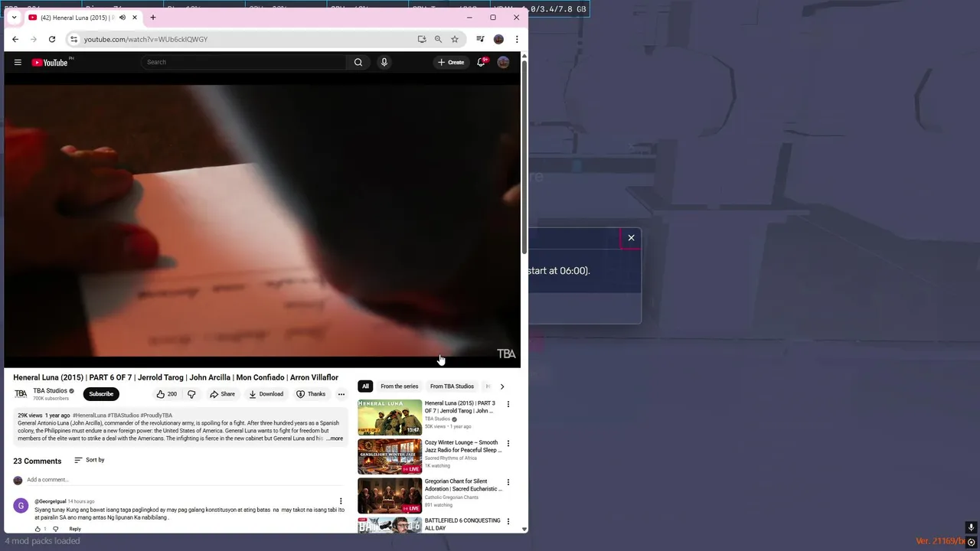Dislike the Heneral Luna video
Viewport: 980px width, 551px height.
click(191, 394)
